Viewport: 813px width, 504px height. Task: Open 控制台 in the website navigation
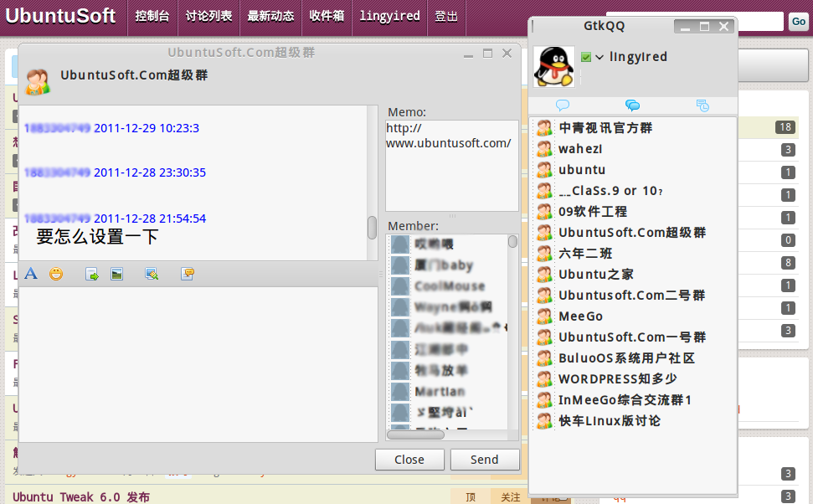152,16
